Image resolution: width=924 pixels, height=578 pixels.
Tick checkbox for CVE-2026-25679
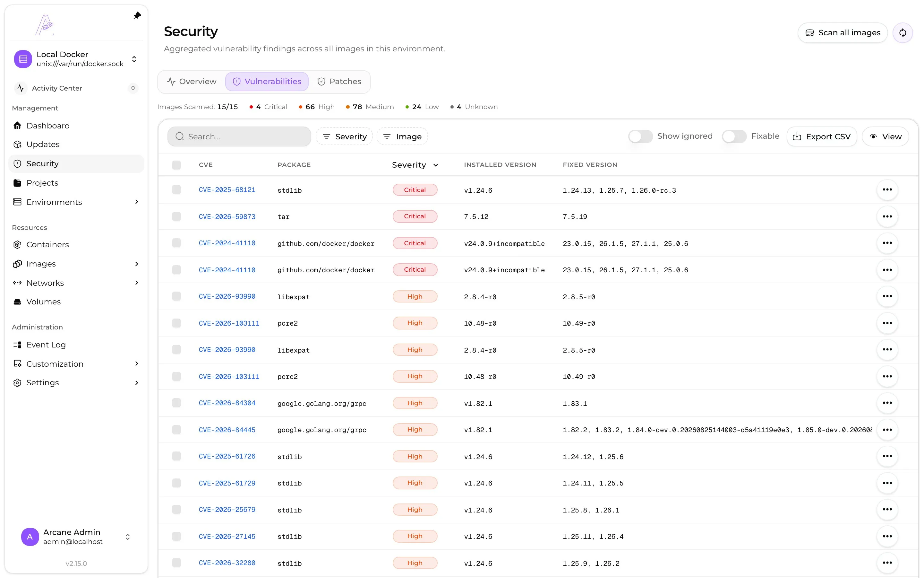(176, 510)
